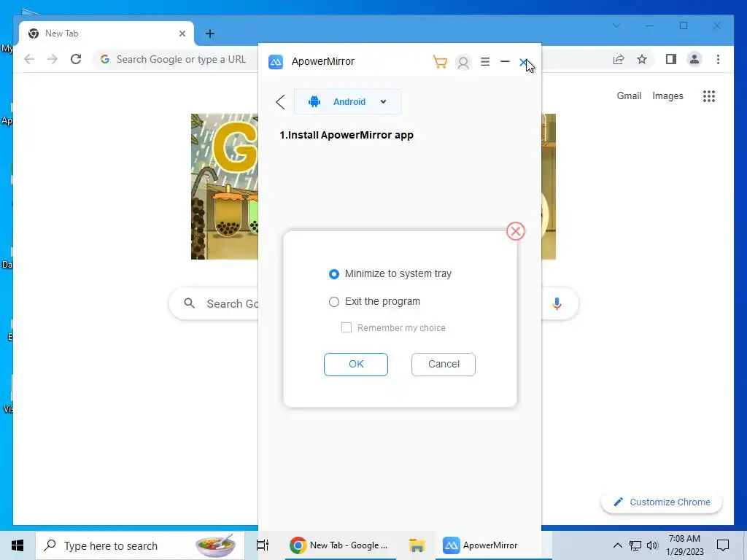This screenshot has height=560, width=747.
Task: Bookmark this tab with the star
Action: [x=642, y=59]
